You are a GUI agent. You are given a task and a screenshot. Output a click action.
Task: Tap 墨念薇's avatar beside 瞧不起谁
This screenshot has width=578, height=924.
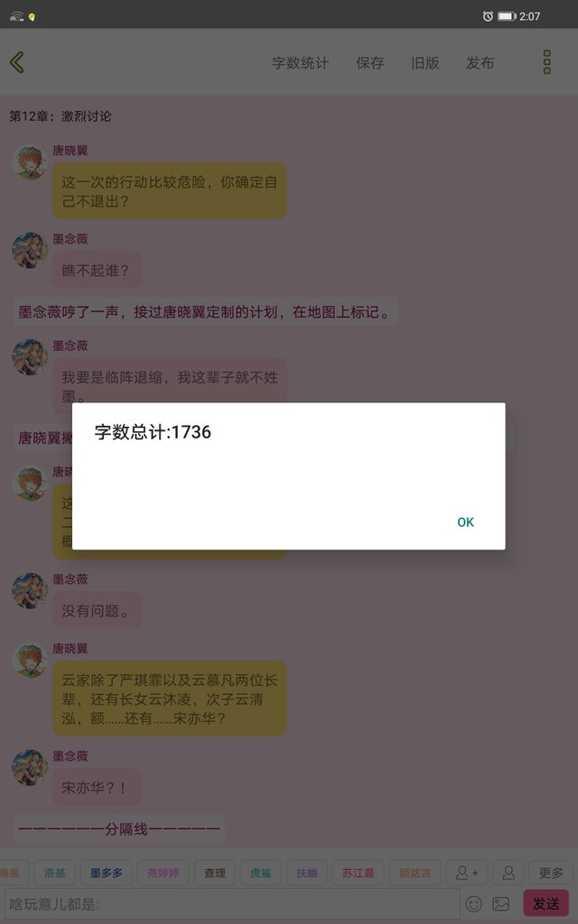[30, 250]
